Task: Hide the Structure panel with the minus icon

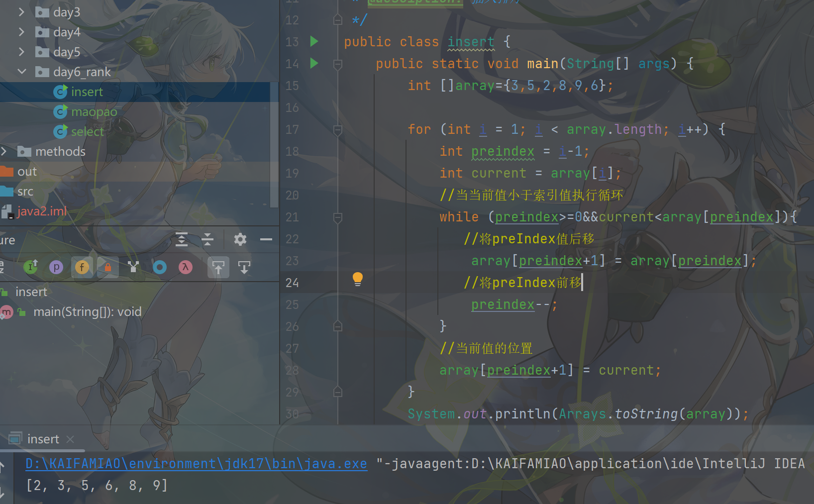Action: point(266,240)
